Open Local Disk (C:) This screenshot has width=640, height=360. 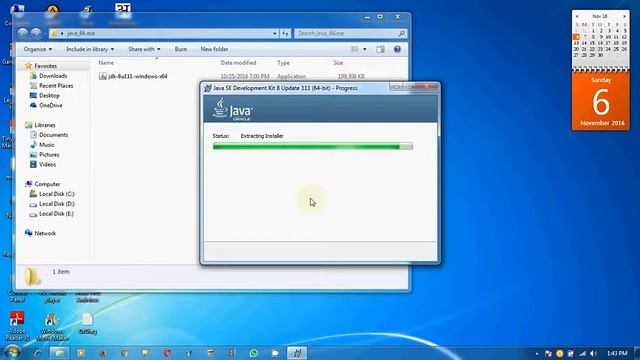click(x=52, y=194)
